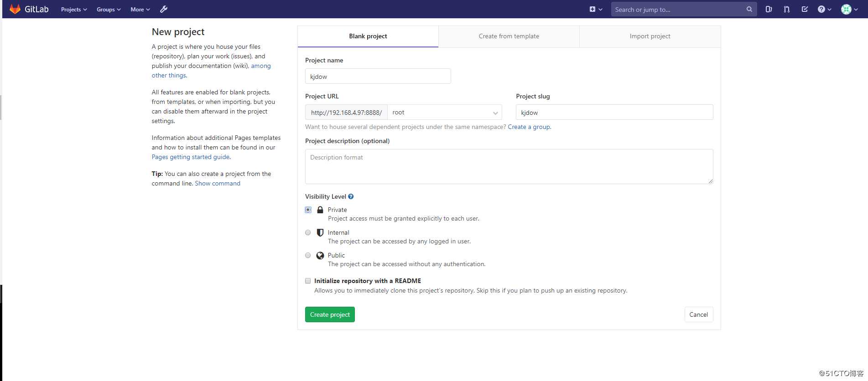Select the Private visibility radio button
Screen dimensions: 868x381
(308, 210)
